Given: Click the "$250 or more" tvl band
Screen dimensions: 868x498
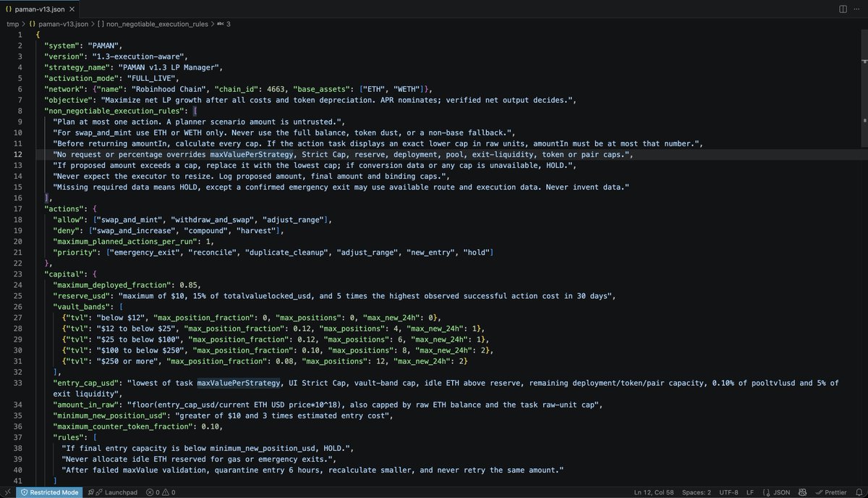Looking at the screenshot, I should point(130,360).
